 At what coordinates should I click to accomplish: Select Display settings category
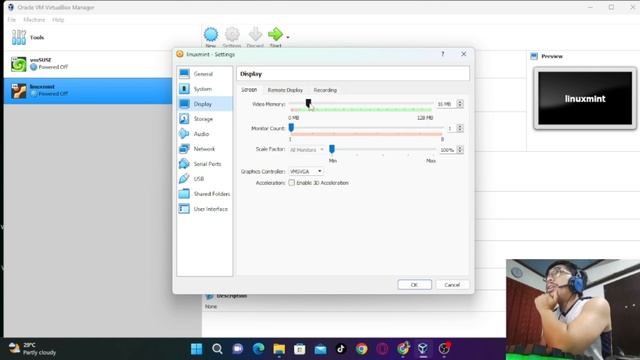coord(204,104)
